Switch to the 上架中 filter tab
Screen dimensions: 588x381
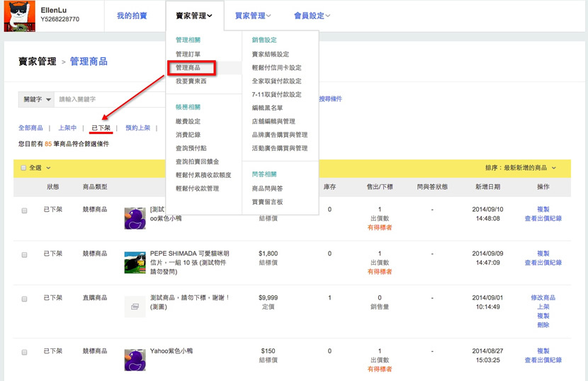pos(67,128)
